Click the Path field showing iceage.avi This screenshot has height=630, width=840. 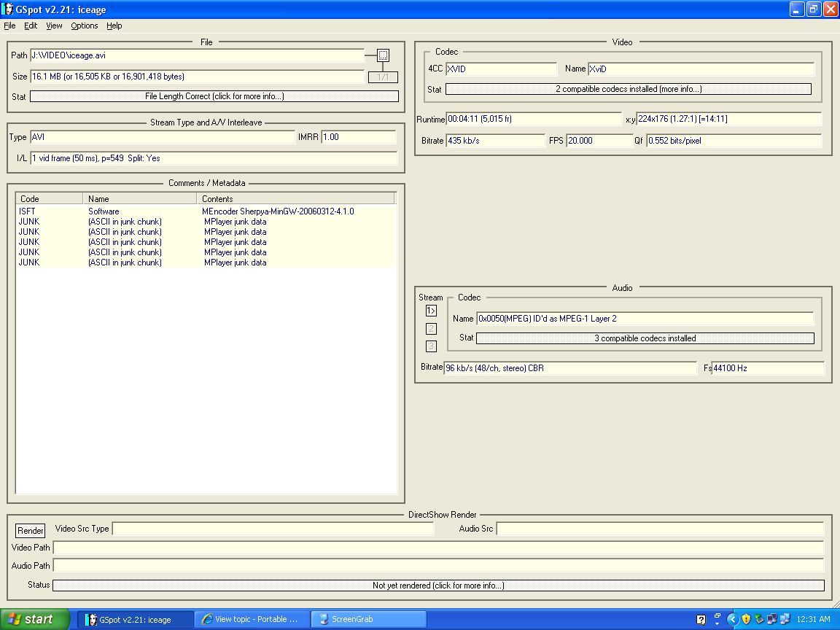[x=197, y=55]
